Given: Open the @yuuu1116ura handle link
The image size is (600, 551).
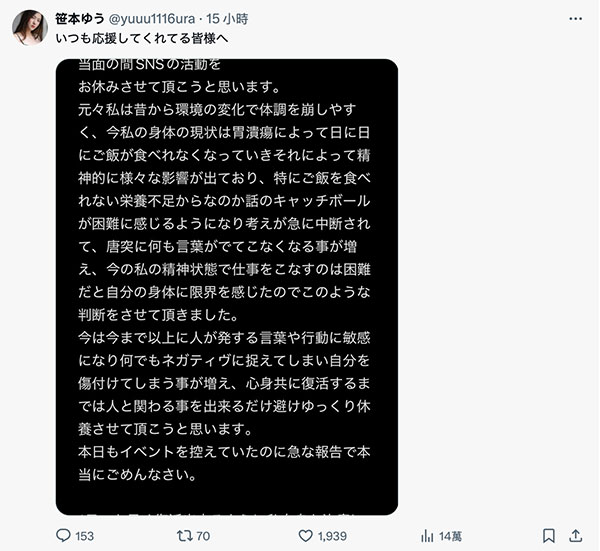Looking at the screenshot, I should click(160, 18).
